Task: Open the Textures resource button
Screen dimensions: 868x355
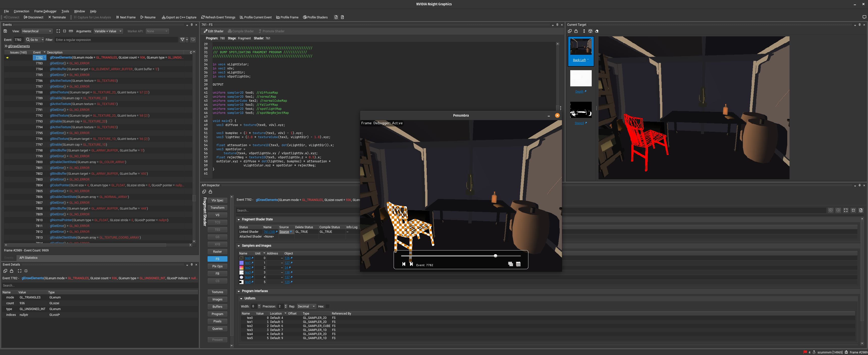Action: coord(217,292)
